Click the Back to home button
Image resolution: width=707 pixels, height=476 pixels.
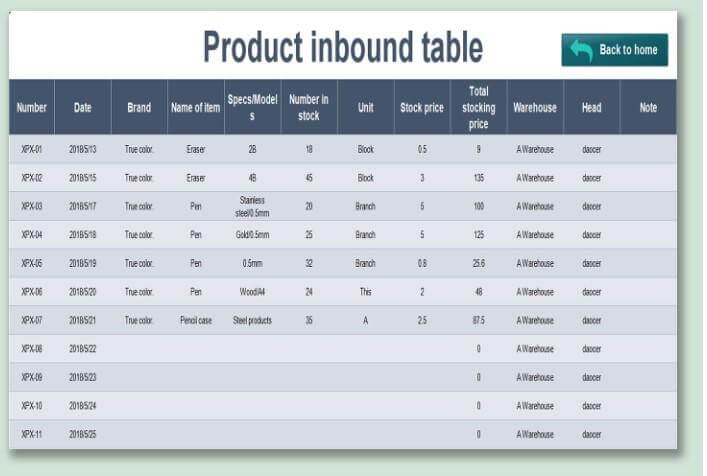(x=615, y=50)
